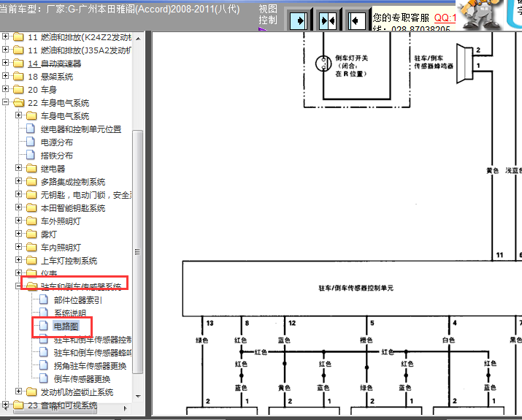Screen dimensions: 522x420
Task: Click the 继电器和控制单元位置 document icon
Action: pos(31,129)
